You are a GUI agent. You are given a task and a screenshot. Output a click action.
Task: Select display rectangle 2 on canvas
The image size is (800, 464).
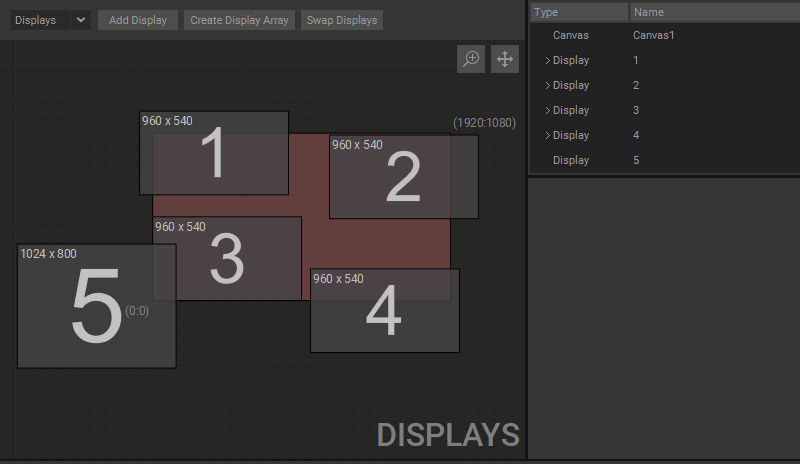point(404,177)
